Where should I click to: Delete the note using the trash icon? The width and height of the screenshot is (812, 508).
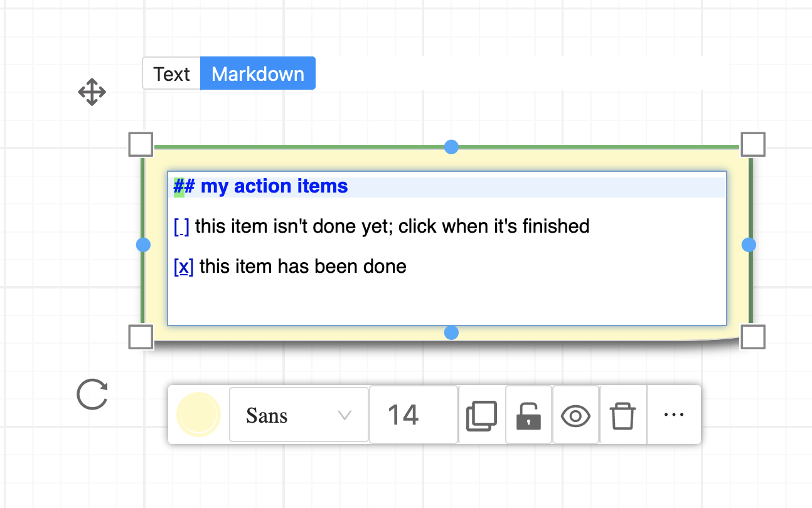[622, 415]
